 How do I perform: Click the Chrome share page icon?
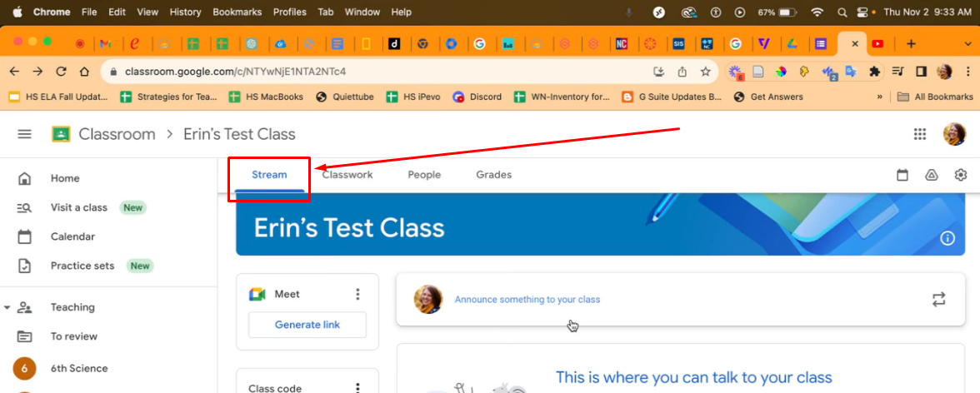click(682, 72)
